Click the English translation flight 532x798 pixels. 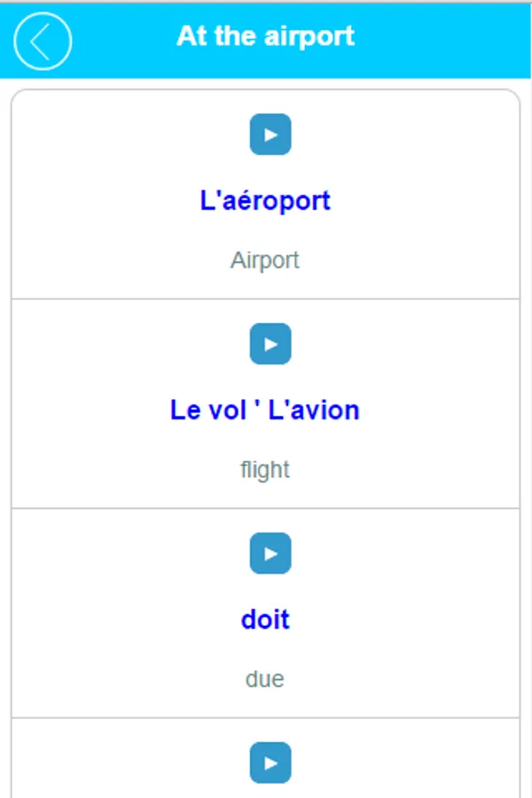(265, 470)
